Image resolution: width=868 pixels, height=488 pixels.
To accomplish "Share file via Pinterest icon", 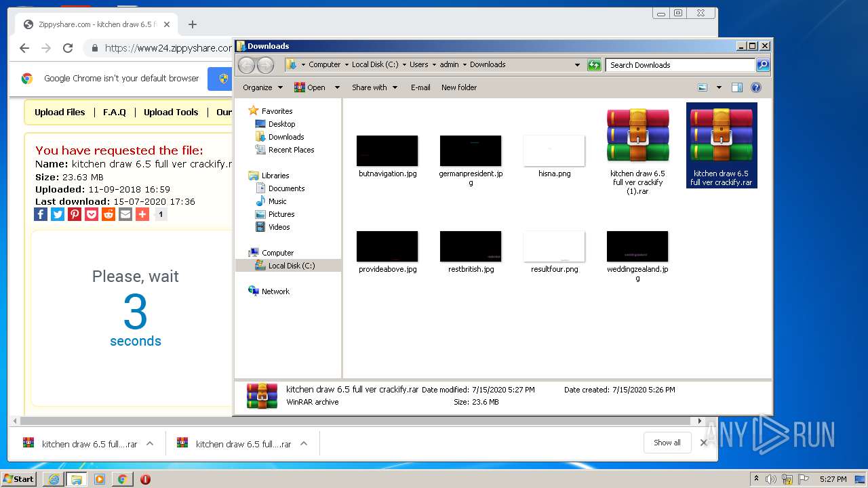I will point(75,214).
